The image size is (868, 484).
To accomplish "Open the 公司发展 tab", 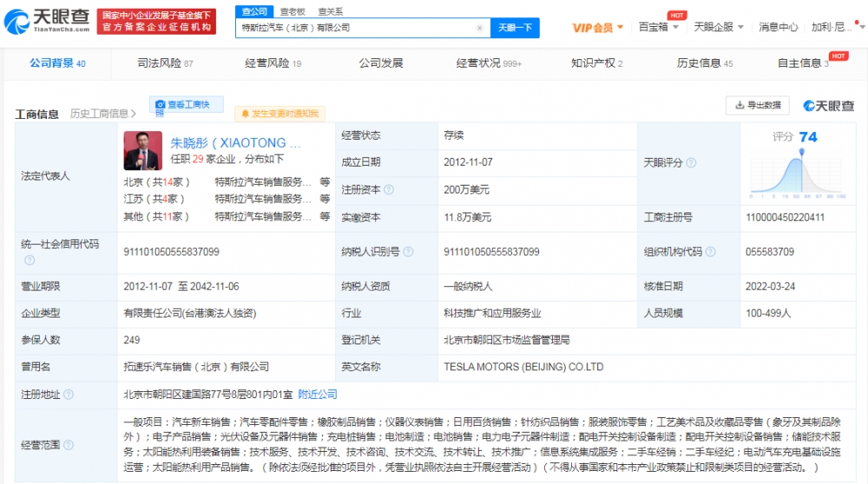I will pyautogui.click(x=381, y=63).
